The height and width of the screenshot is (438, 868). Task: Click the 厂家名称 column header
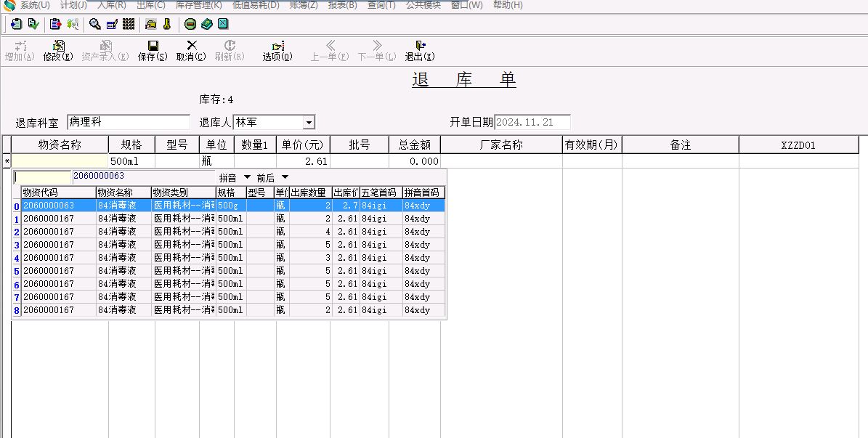(x=501, y=145)
